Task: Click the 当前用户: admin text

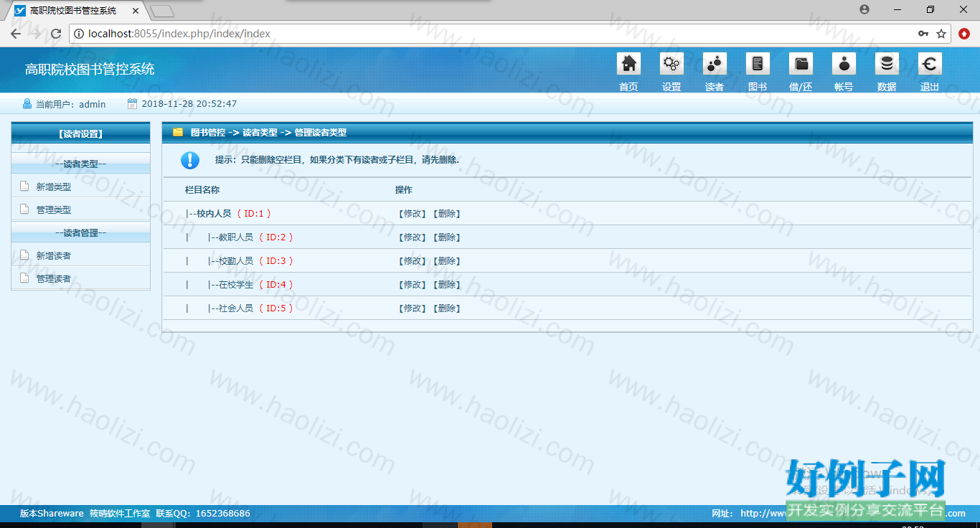Action: pos(71,104)
